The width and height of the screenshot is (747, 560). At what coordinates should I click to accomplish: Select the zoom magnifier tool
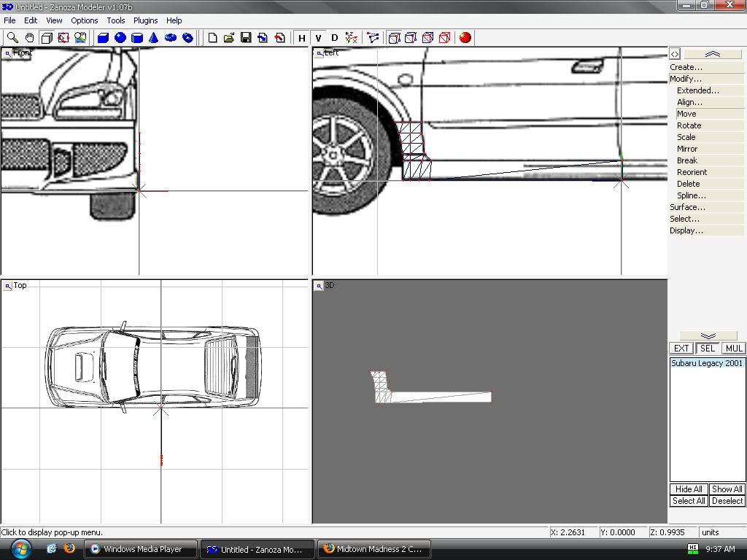[x=12, y=38]
